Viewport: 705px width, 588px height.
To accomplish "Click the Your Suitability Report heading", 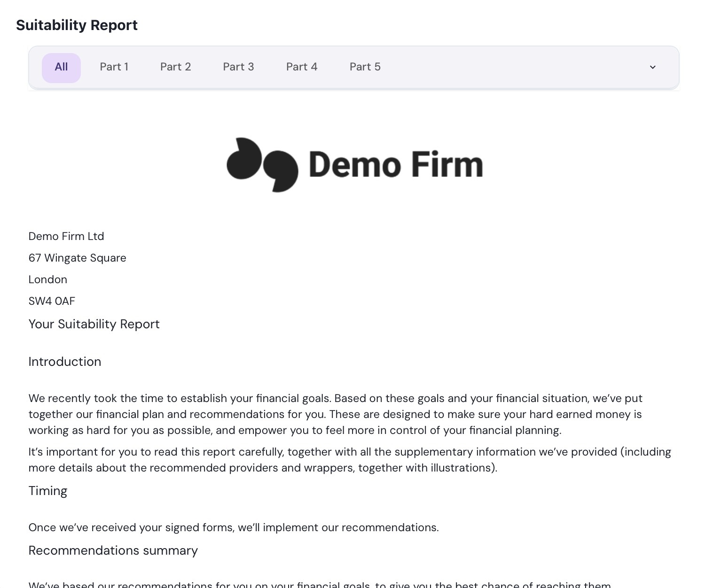I will click(x=94, y=324).
